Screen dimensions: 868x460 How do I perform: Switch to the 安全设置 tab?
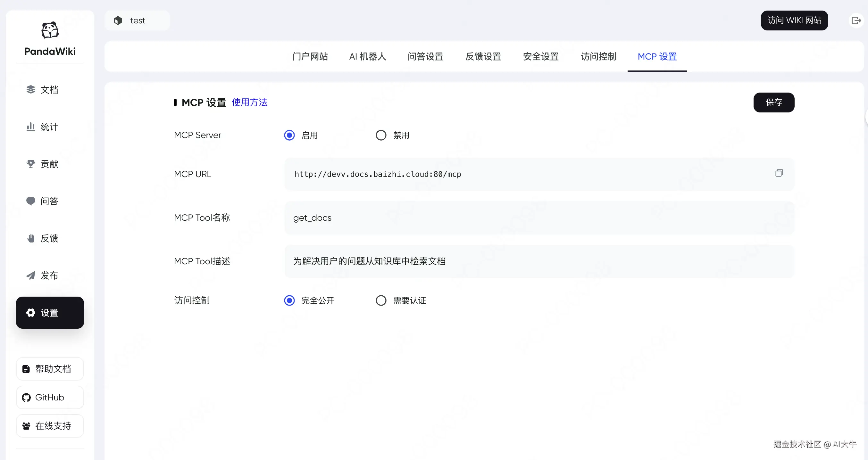coord(540,57)
